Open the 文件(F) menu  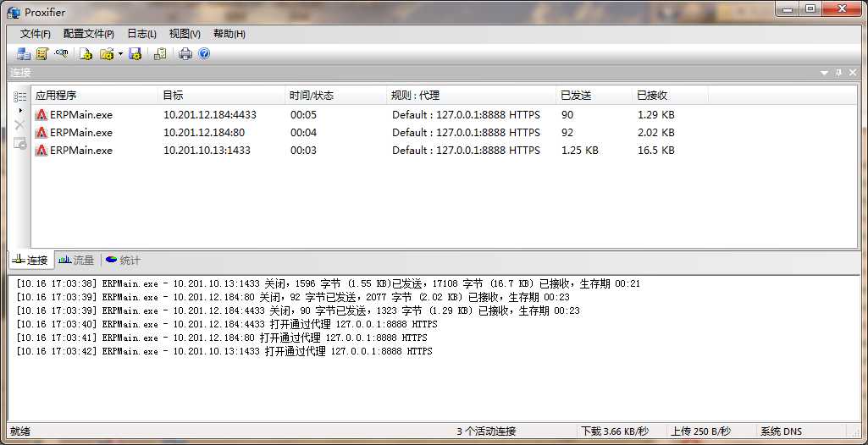click(36, 34)
